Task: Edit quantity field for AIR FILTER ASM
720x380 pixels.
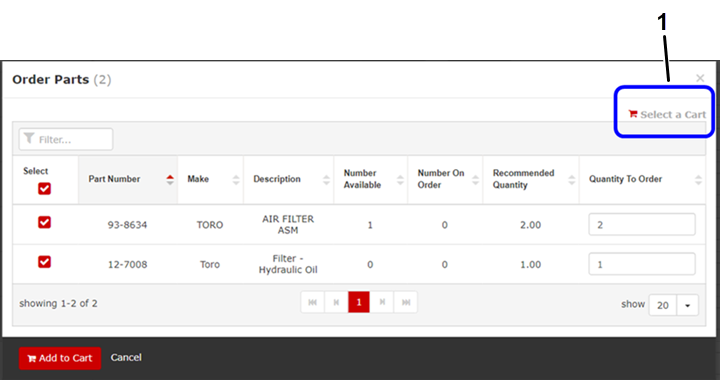Action: point(642,224)
